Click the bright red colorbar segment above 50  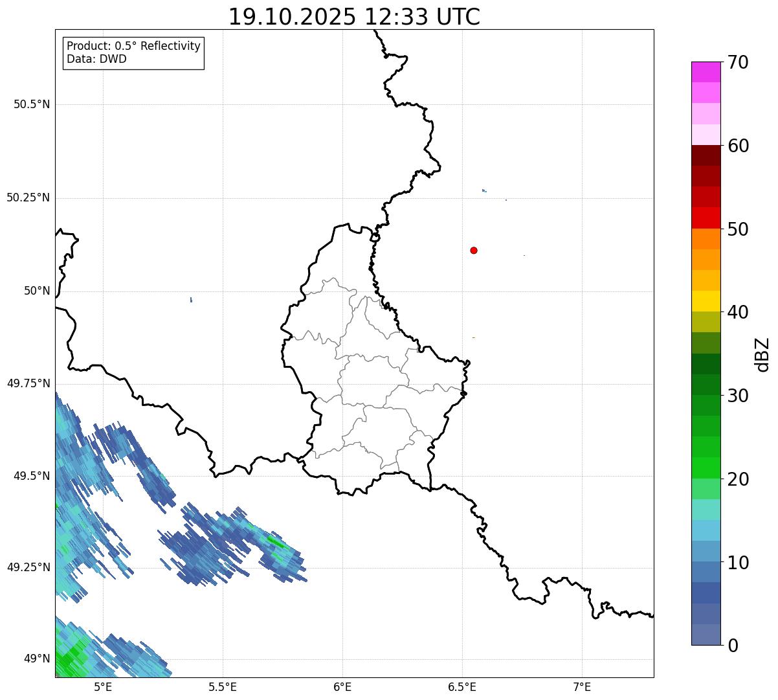[706, 218]
